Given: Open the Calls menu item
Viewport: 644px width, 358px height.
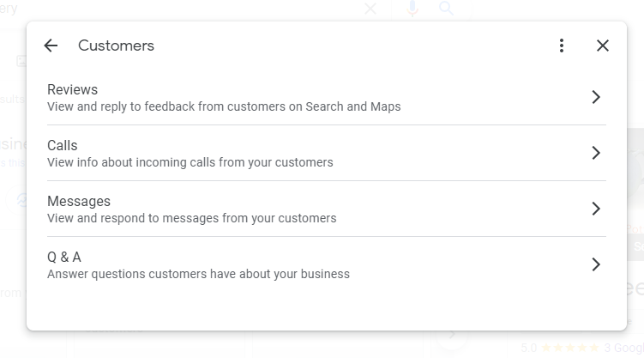Looking at the screenshot, I should [x=63, y=145].
